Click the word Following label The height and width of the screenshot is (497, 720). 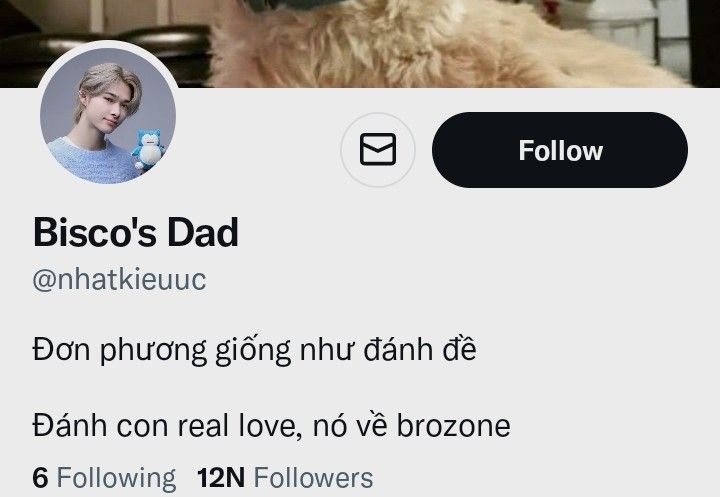[x=116, y=479]
